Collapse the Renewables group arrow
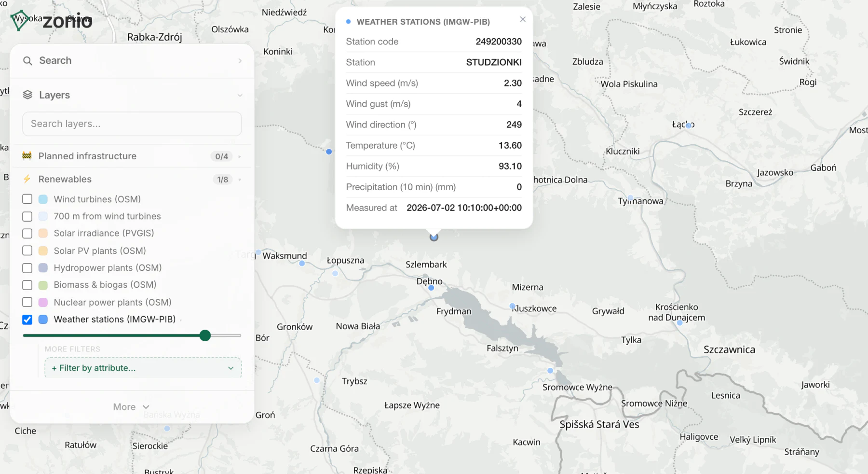Screen dimensions: 868x474 tap(240, 180)
